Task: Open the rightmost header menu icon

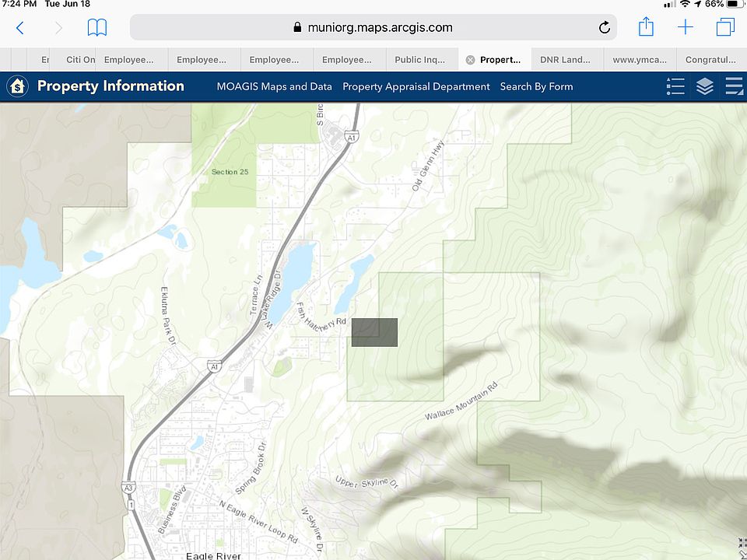Action: [x=734, y=86]
